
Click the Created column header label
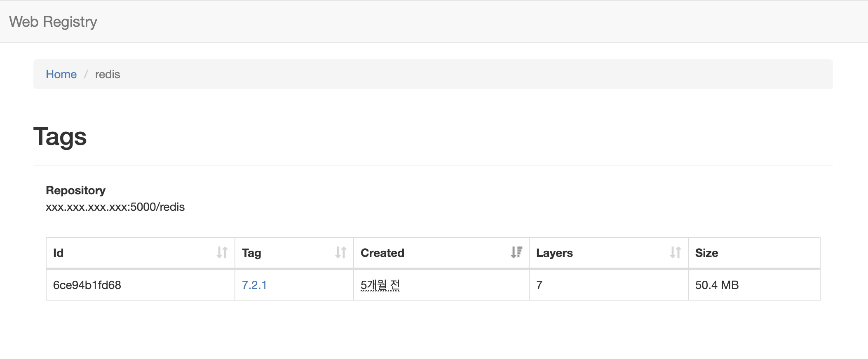coord(382,253)
